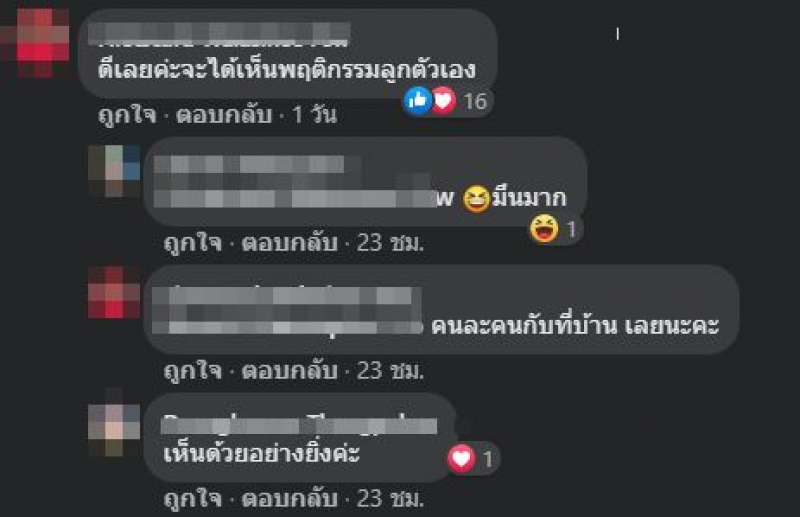This screenshot has width=800, height=517.
Task: Click ถูกใจ under เห็นด้วยอย่างยิ่งค่ะ comment
Action: click(x=193, y=499)
